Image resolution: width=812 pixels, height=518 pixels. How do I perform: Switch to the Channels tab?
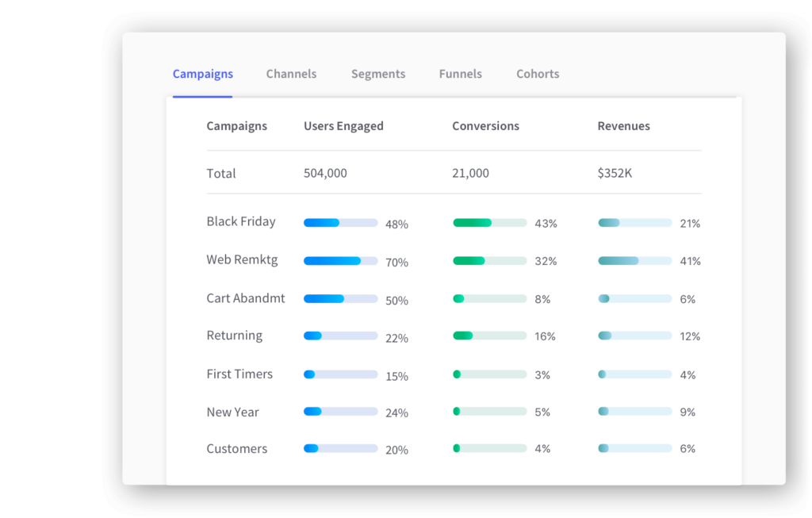pos(291,73)
